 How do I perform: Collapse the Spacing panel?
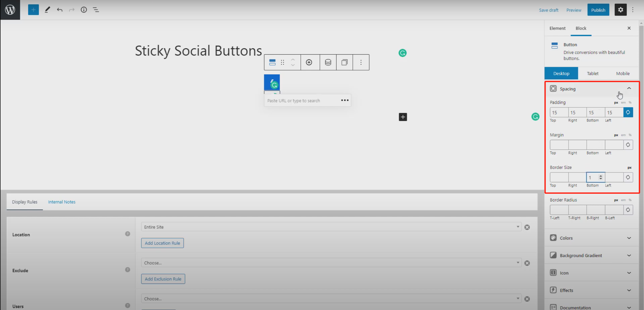tap(629, 88)
